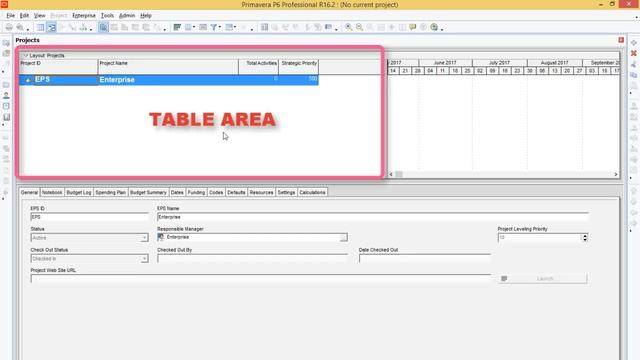Click the Print toolbar icon
This screenshot has width=640, height=360.
(9, 27)
